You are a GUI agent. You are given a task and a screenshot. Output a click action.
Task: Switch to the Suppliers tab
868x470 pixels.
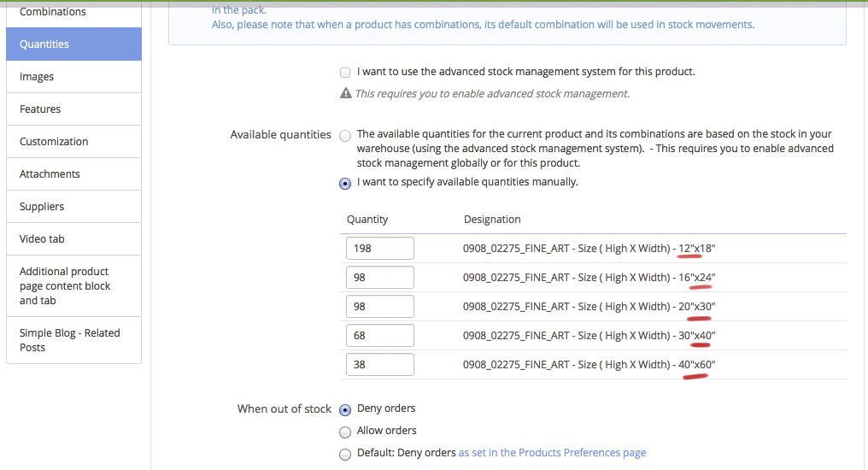42,207
